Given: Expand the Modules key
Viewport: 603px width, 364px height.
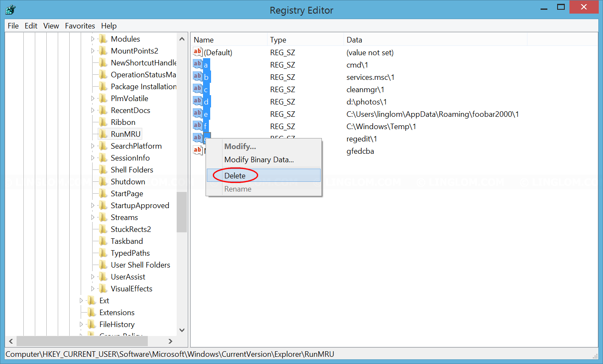Looking at the screenshot, I should click(93, 39).
